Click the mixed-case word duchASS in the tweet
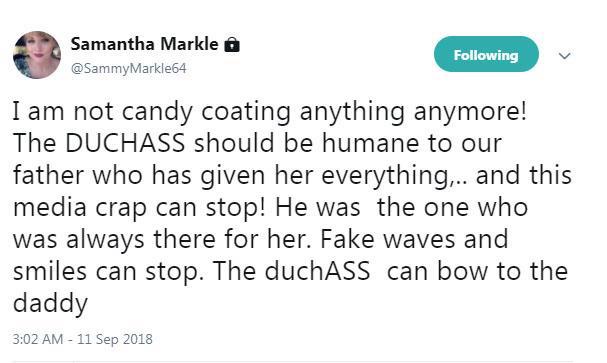This screenshot has height=363, width=607. click(x=317, y=271)
